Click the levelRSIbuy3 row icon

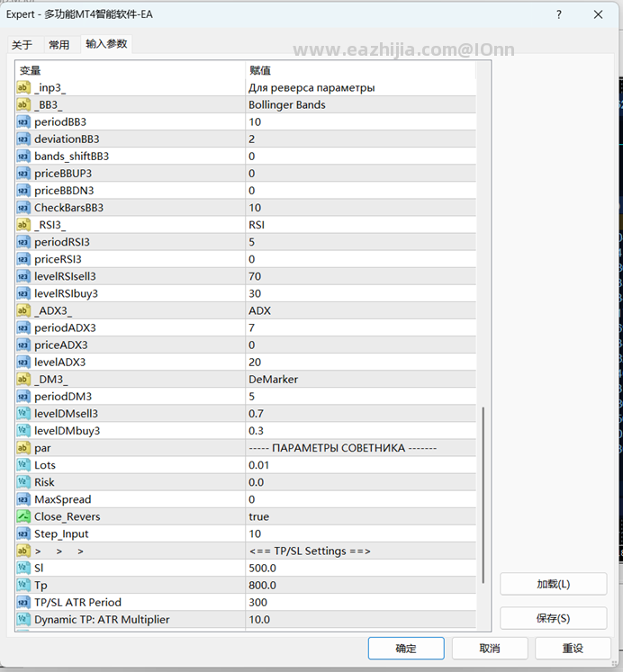click(23, 293)
